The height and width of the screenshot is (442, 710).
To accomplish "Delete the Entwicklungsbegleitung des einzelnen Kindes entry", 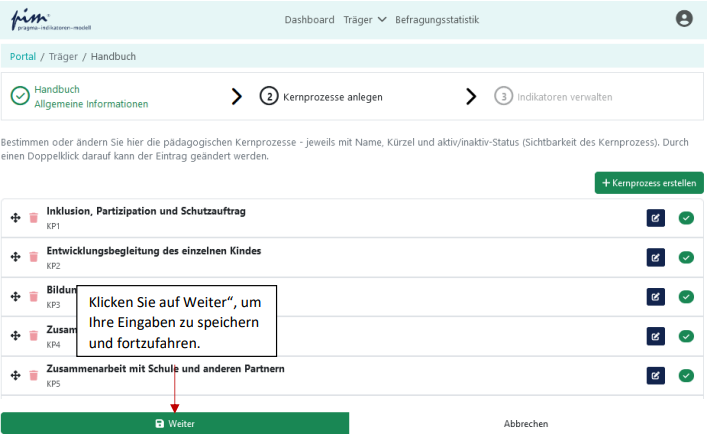I will pos(33,257).
